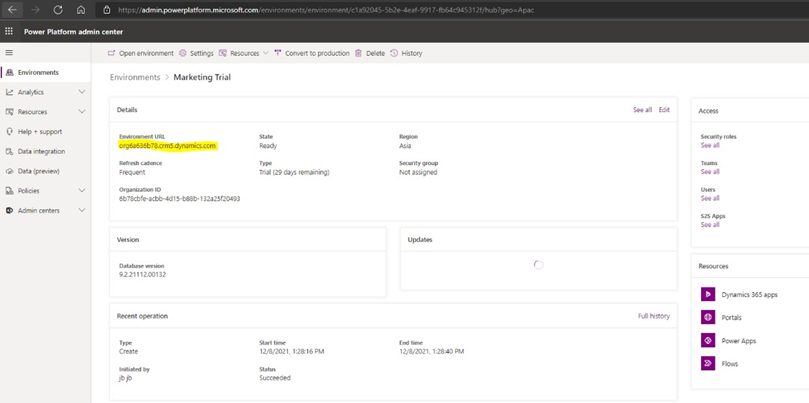Select Data integration in the sidebar
The height and width of the screenshot is (403, 809).
[41, 152]
